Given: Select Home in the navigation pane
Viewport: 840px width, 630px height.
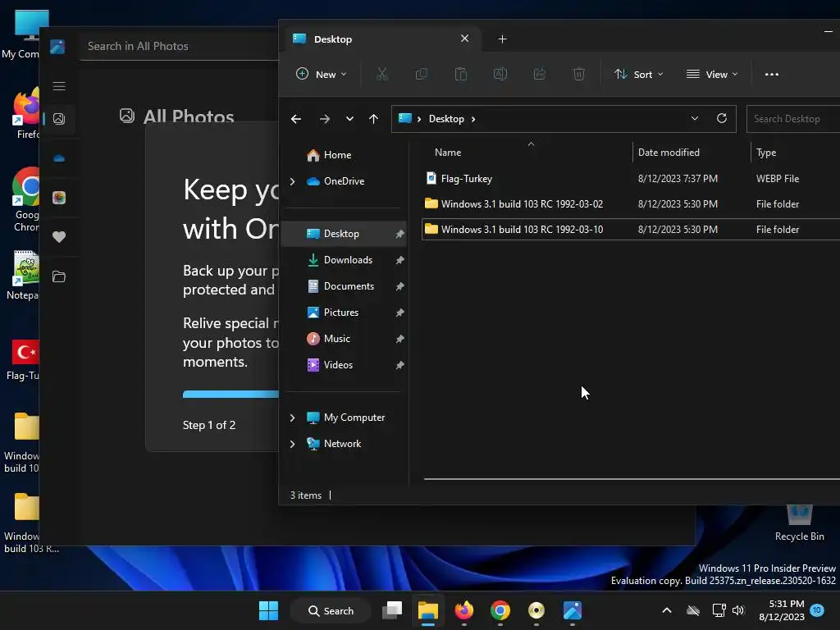Looking at the screenshot, I should pyautogui.click(x=344, y=155).
